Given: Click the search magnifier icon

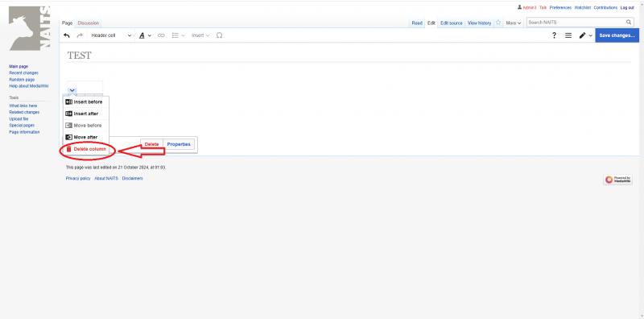Looking at the screenshot, I should click(x=629, y=23).
